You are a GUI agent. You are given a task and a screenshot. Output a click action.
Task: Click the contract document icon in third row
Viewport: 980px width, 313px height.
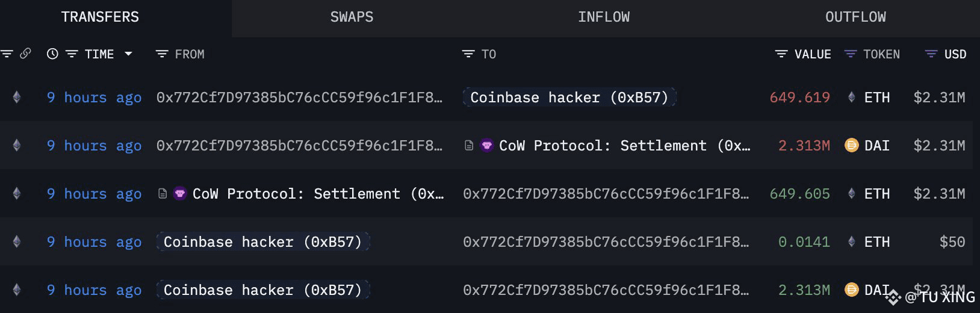162,194
